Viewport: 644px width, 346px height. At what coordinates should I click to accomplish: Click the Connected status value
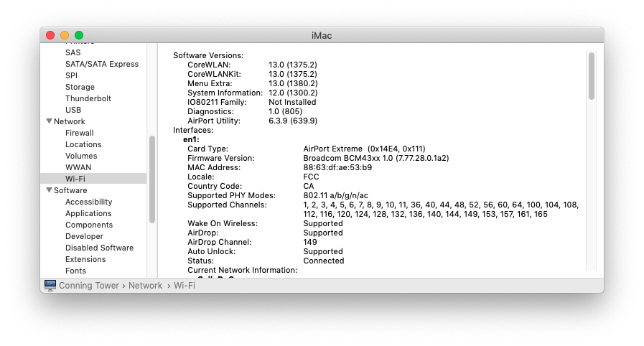324,261
